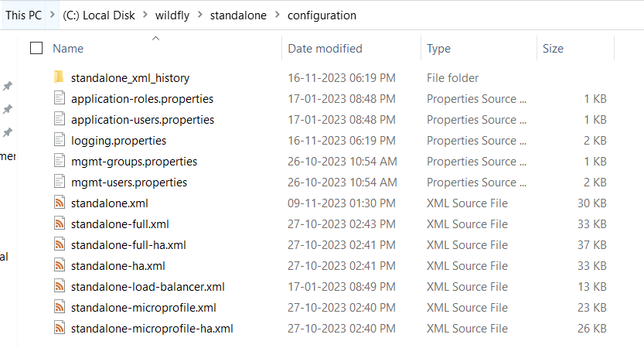Image resolution: width=644 pixels, height=348 pixels.
Task: Click the topmost pin icon in sidebar
Action: pyautogui.click(x=8, y=86)
